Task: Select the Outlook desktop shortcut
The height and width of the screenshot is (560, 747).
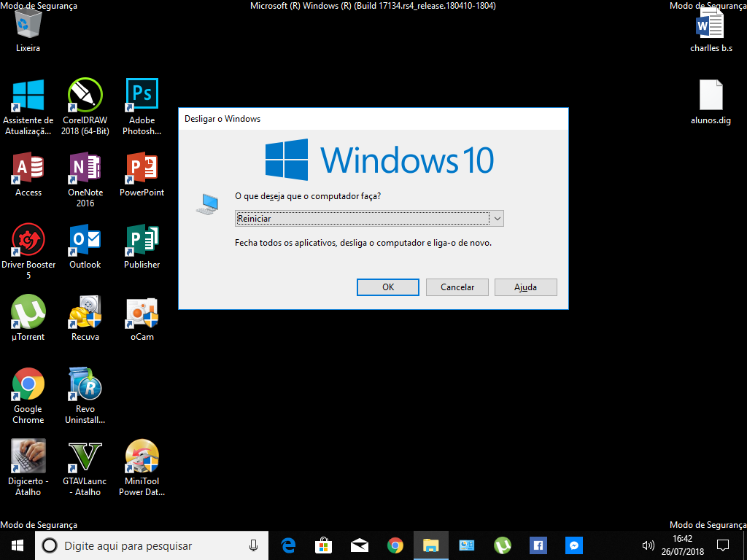Action: 85,246
